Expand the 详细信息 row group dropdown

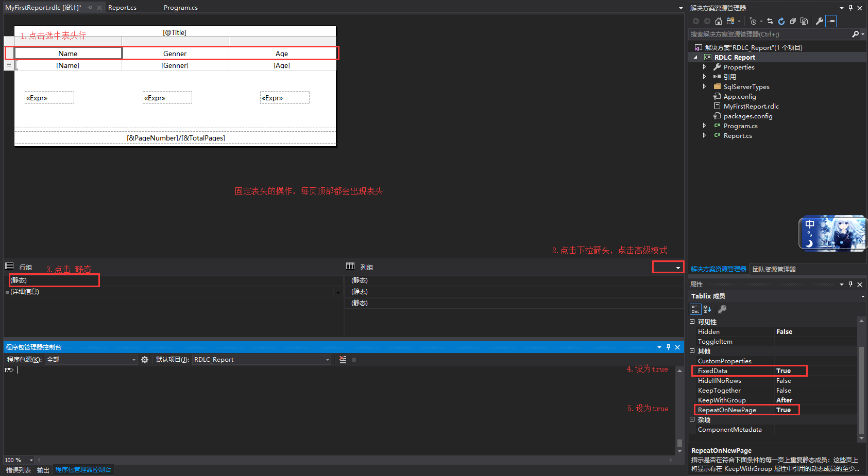[338, 291]
